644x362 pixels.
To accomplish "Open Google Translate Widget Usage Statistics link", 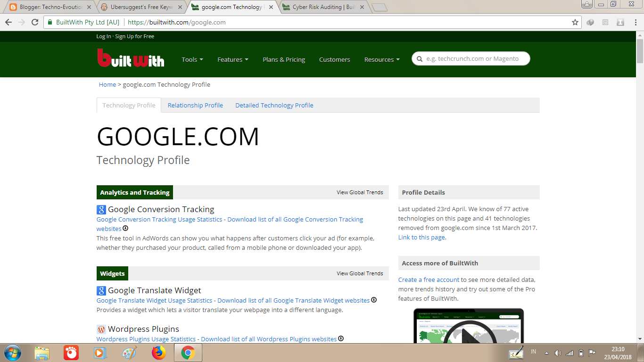I will [x=155, y=300].
